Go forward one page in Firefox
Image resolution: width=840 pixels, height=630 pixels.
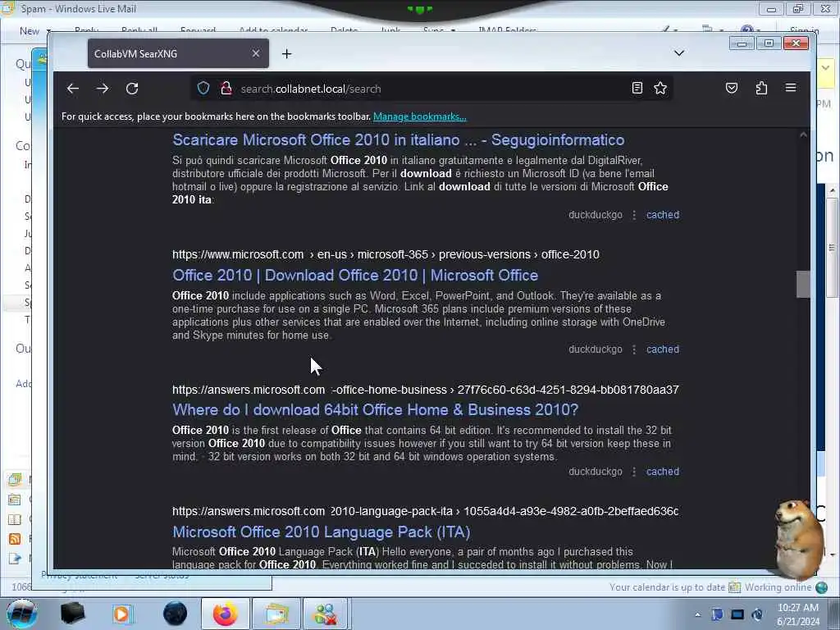[x=103, y=89]
